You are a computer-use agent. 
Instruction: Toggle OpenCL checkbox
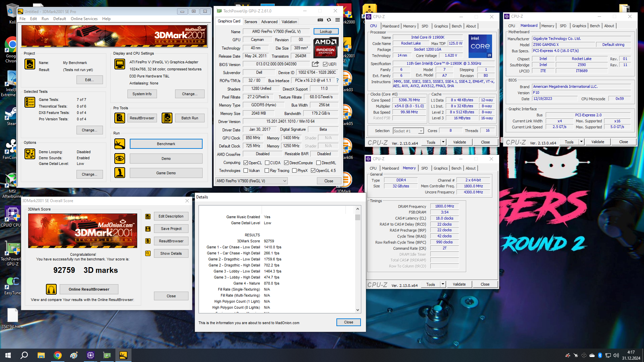pyautogui.click(x=246, y=163)
